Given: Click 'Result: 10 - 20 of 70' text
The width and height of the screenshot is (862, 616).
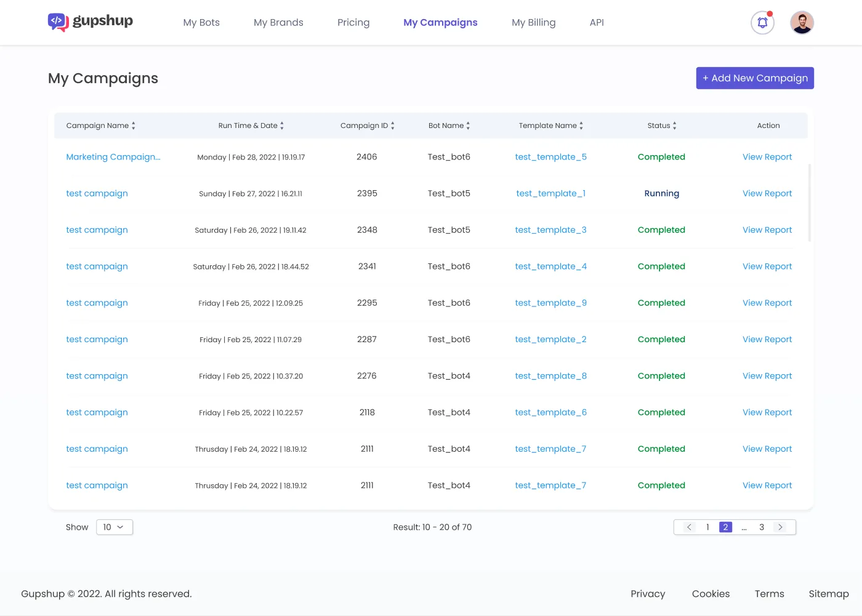Looking at the screenshot, I should tap(432, 527).
